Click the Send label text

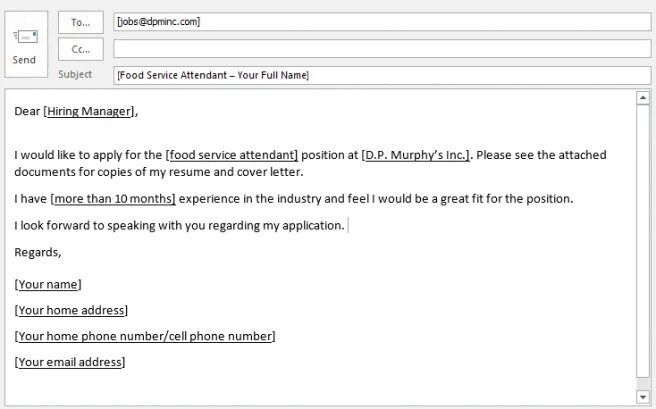click(x=24, y=60)
